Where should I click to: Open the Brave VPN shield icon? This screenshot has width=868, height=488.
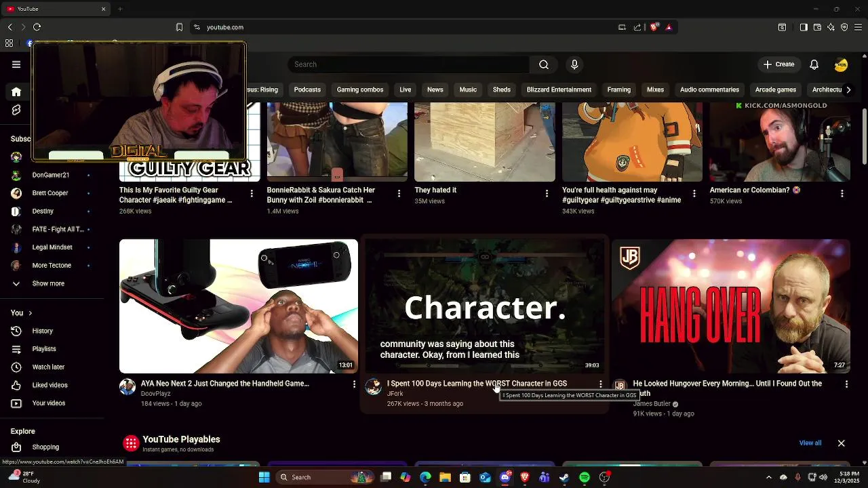pos(844,27)
